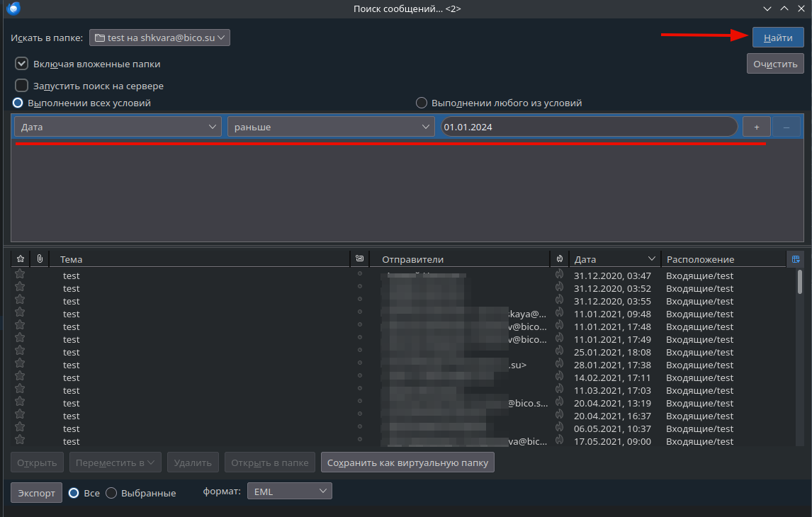Select date cell '11.01.2021, 09:48'
This screenshot has height=517, width=812.
click(612, 314)
